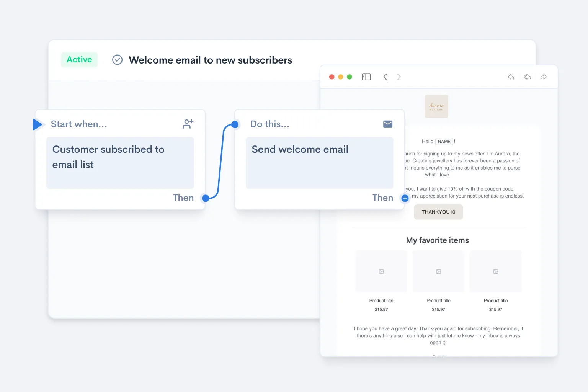Click the first Product title label
Image resolution: width=588 pixels, height=392 pixels.
[x=381, y=301]
